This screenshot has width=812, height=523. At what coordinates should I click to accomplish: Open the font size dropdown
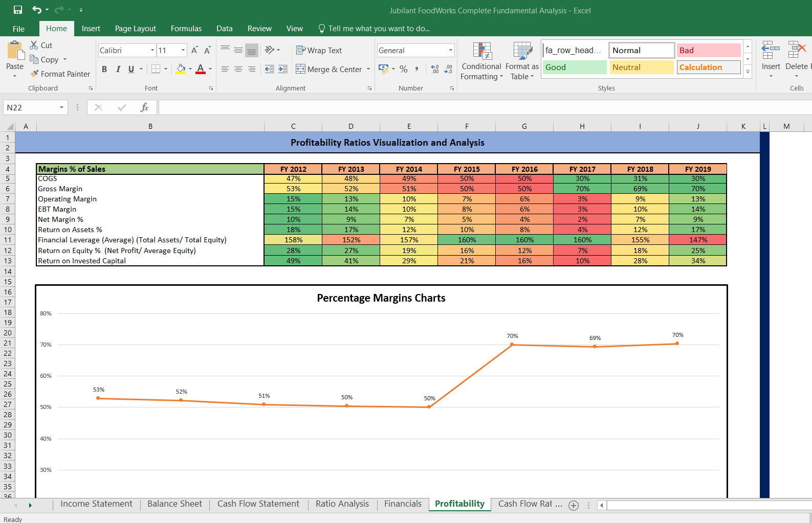tap(183, 50)
